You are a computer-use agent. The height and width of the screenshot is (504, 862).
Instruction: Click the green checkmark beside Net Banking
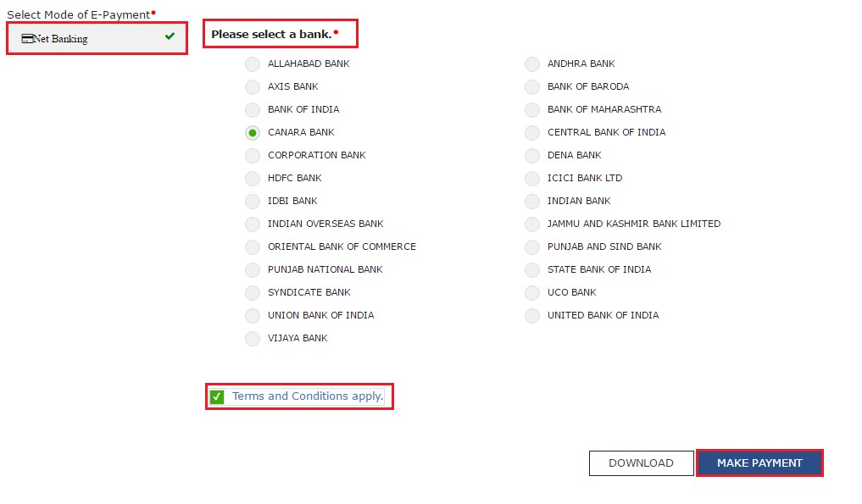[x=170, y=36]
